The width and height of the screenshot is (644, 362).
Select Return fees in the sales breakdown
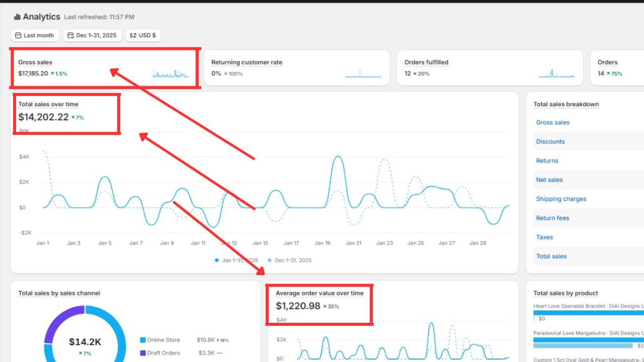(552, 218)
